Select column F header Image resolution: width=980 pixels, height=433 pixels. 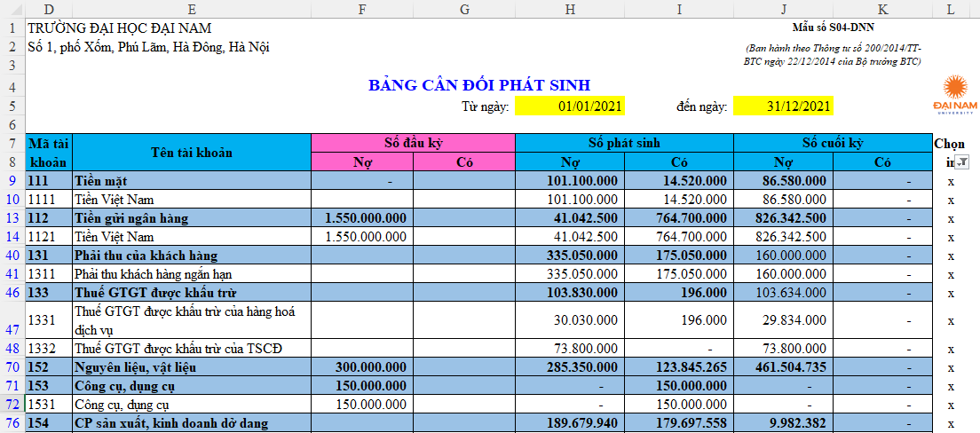[x=362, y=10]
